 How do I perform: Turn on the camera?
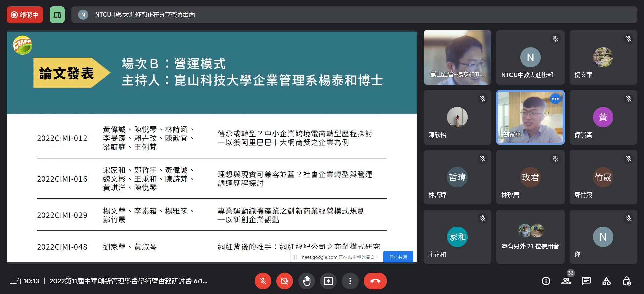coord(285,281)
